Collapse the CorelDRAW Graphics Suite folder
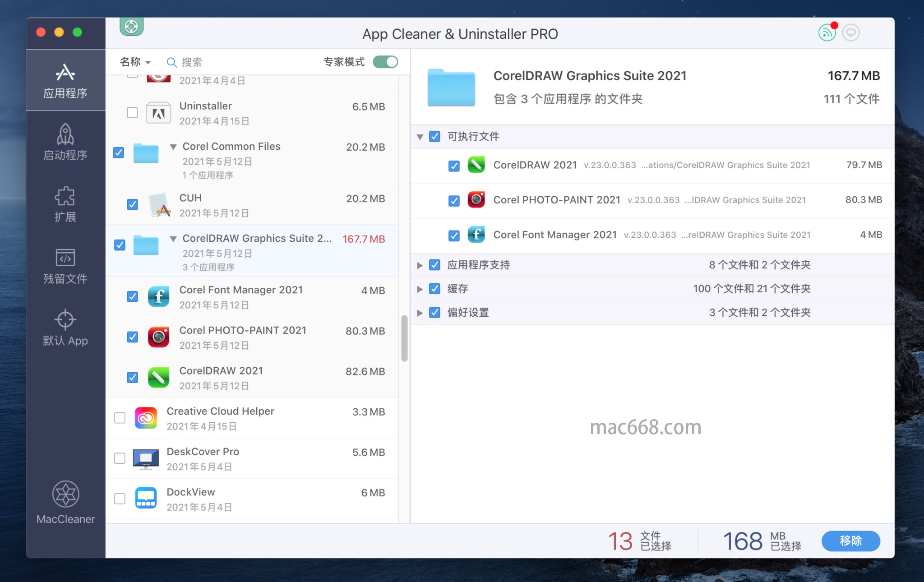Screen dimensions: 924x582 pyautogui.click(x=173, y=239)
